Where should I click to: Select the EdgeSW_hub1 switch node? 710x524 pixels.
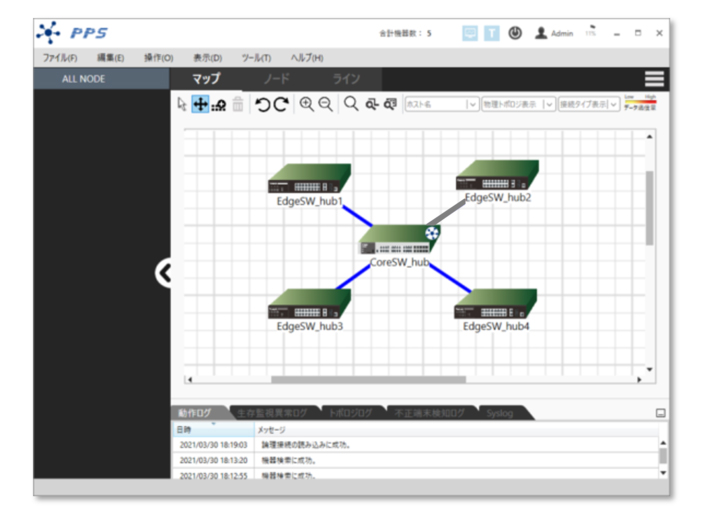[x=309, y=178]
